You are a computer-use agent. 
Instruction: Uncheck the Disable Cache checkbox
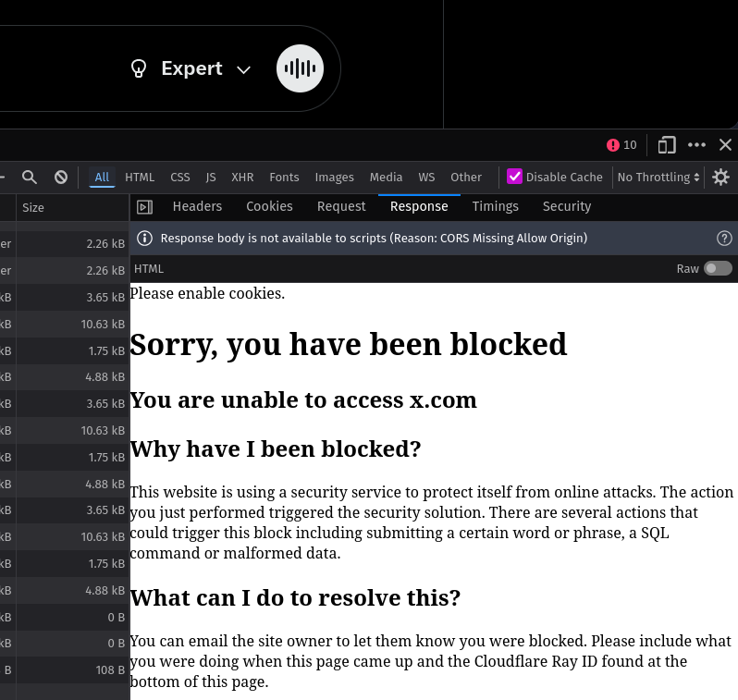pos(514,177)
